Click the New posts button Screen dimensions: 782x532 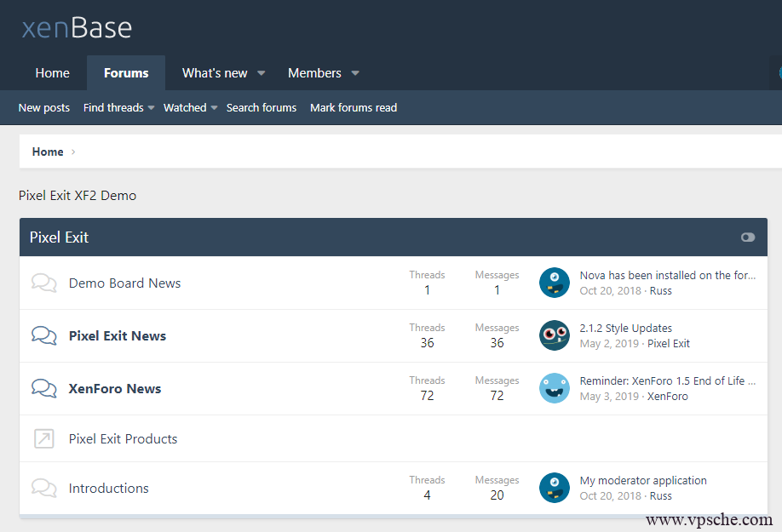(x=43, y=107)
